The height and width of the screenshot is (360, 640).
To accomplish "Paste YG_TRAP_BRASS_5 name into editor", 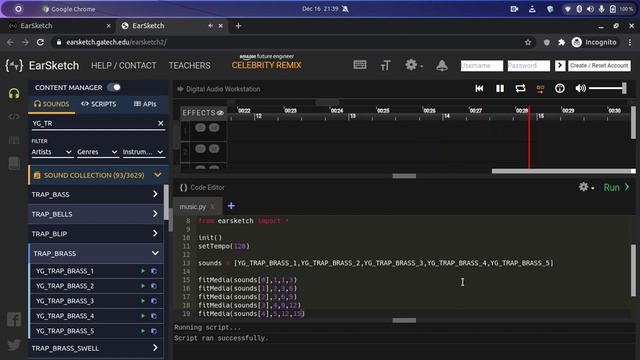I will click(x=154, y=331).
